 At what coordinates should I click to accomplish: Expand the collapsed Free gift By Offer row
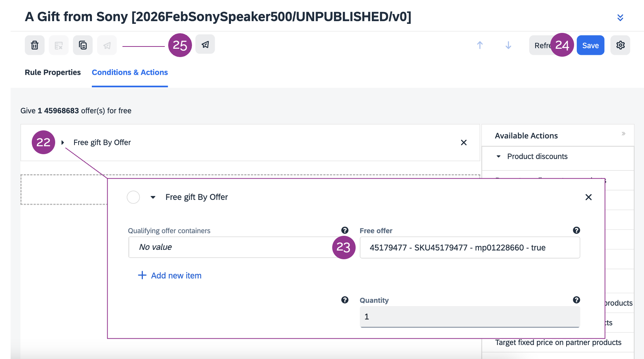click(x=63, y=142)
